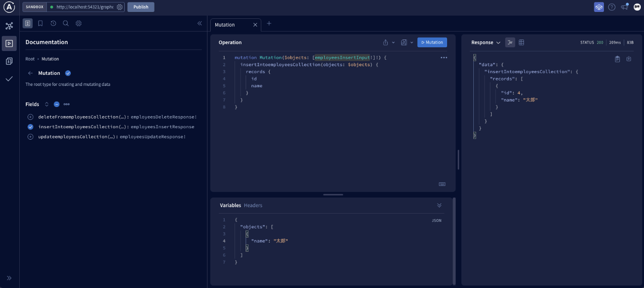Click the STATUS 200 indicator
Image resolution: width=644 pixels, height=288 pixels.
[592, 42]
